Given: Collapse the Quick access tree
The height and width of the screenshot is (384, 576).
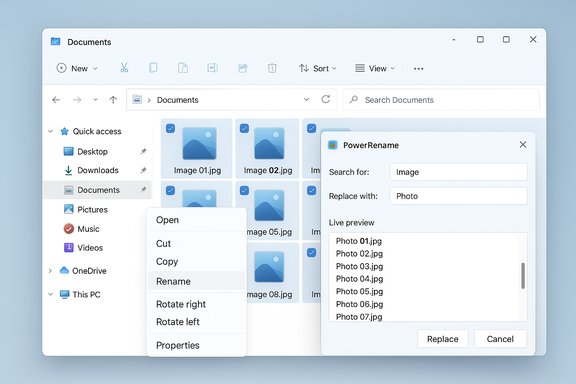Looking at the screenshot, I should (x=51, y=131).
